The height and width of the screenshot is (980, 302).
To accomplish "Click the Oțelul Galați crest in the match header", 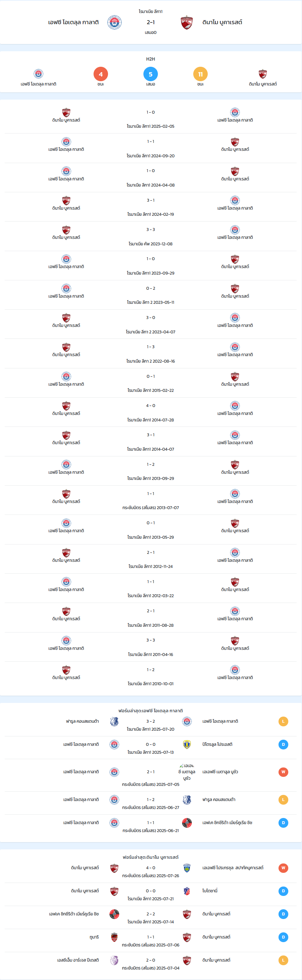I will point(114,22).
